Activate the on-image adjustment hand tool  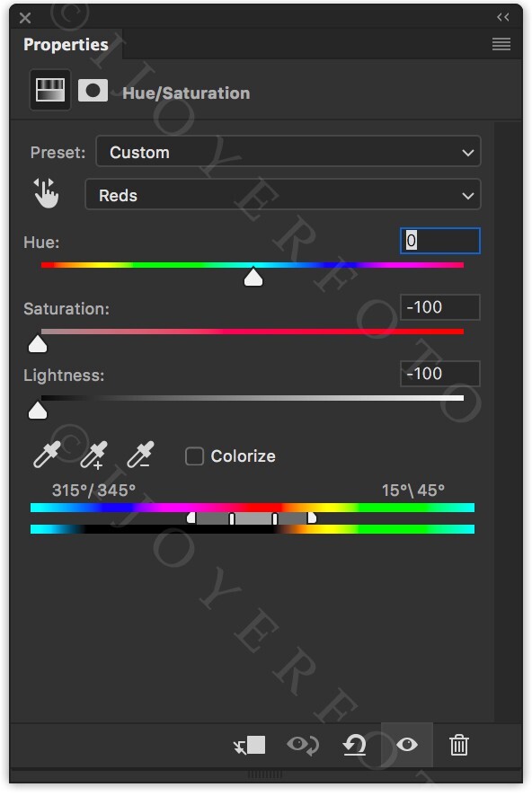coord(46,193)
